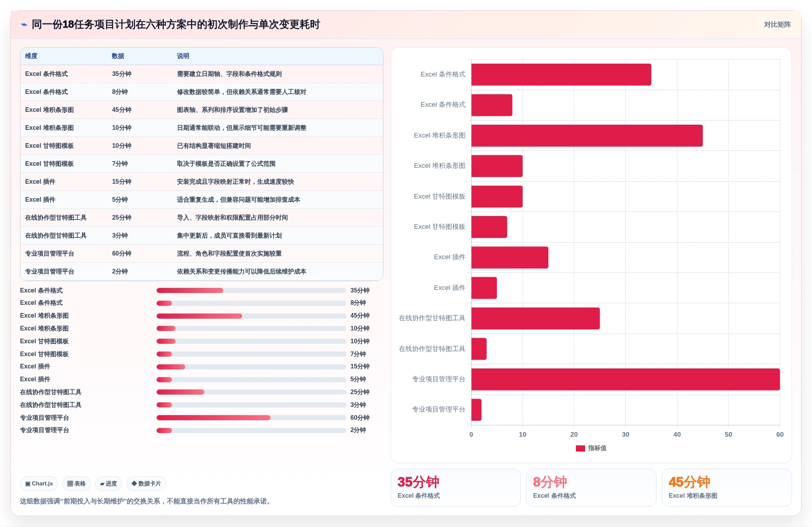Select the 表格 tag chip
The height and width of the screenshot is (527, 812).
pos(76,483)
